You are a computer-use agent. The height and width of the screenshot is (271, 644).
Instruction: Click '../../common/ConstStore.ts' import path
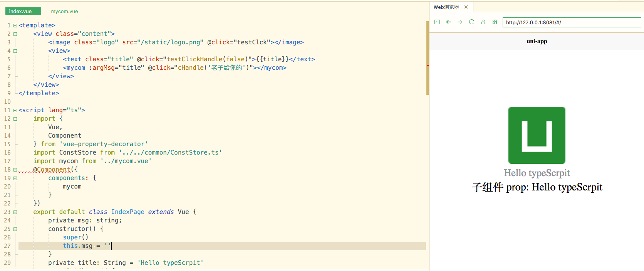point(171,152)
